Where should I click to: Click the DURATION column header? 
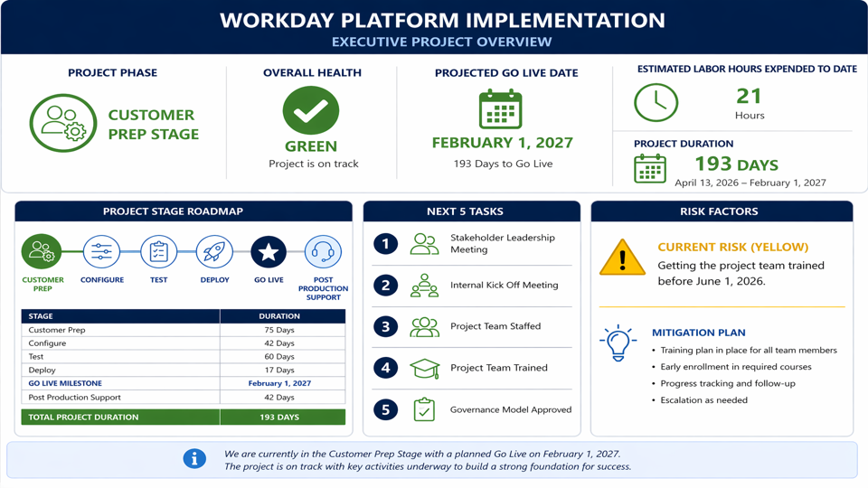pos(283,316)
